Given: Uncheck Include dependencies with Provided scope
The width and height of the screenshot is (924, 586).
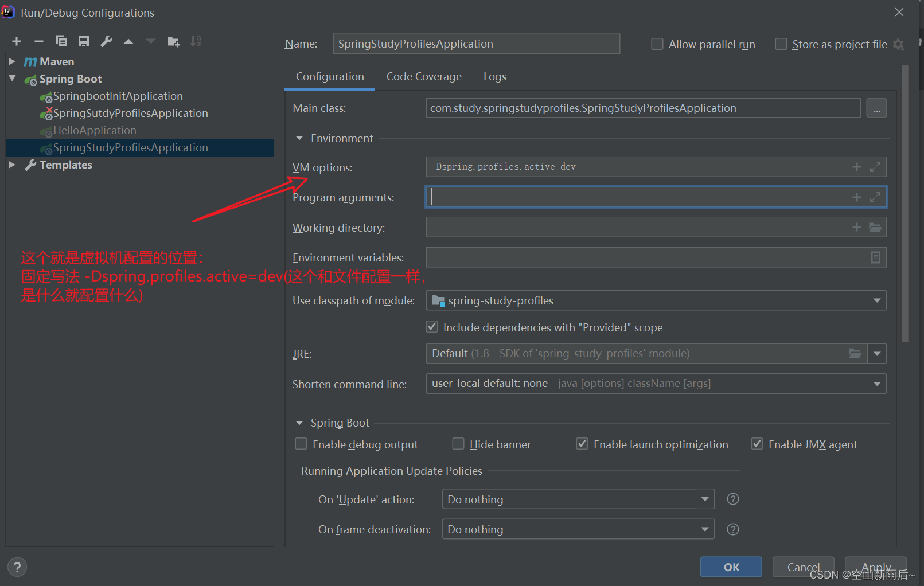Looking at the screenshot, I should 432,327.
